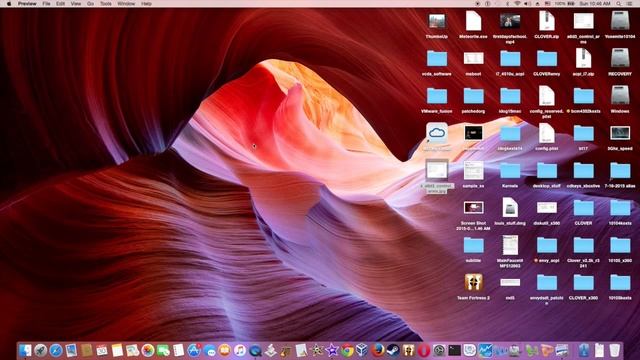Launch iMovie from the Dock
Viewport: 640px width, 360px height.
(x=332, y=350)
